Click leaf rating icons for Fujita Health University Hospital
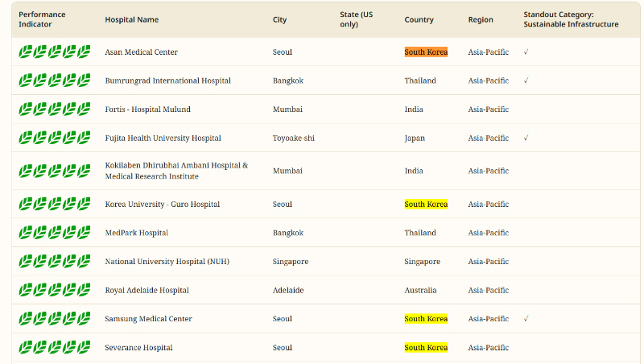644x364 pixels. point(55,138)
